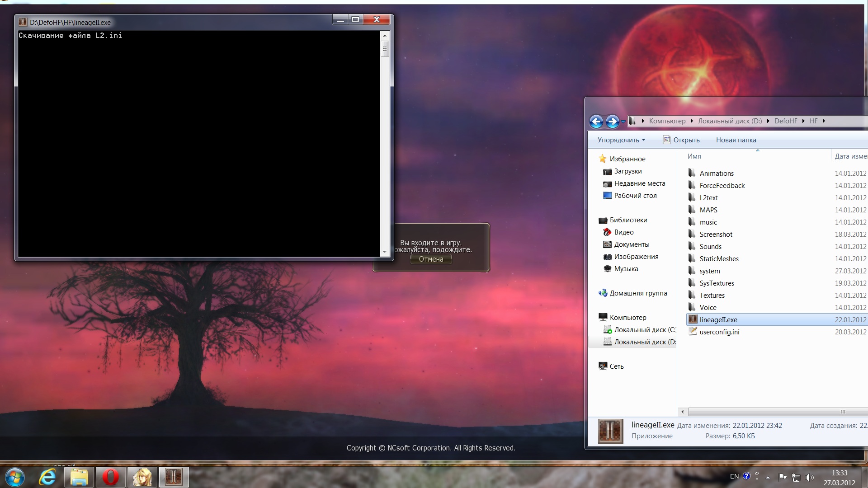Viewport: 868px width, 488px height.
Task: Click the volume speaker tray icon
Action: click(809, 477)
